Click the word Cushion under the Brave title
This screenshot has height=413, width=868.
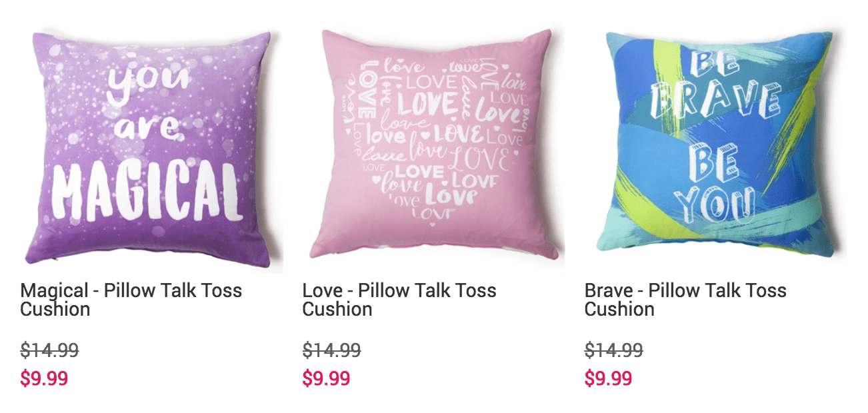pos(619,310)
